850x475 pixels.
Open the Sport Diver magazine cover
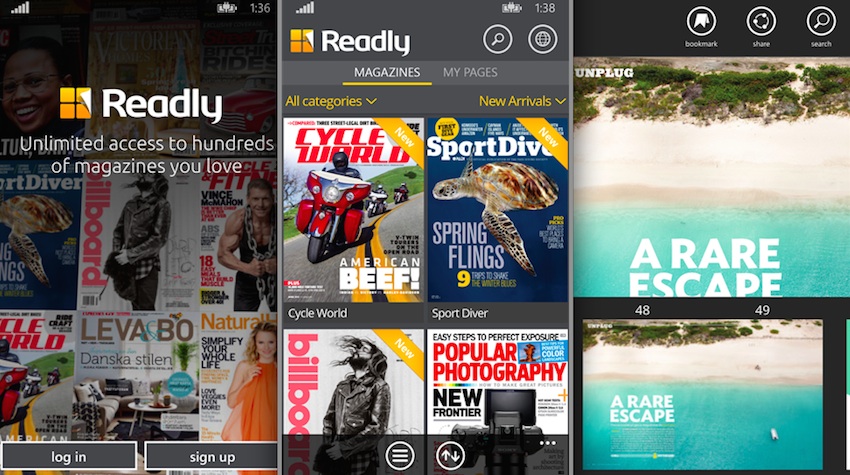(x=497, y=208)
